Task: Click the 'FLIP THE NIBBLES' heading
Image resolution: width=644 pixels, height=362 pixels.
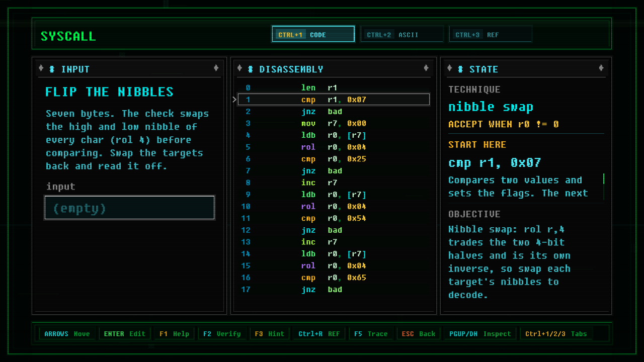Action: pyautogui.click(x=109, y=92)
